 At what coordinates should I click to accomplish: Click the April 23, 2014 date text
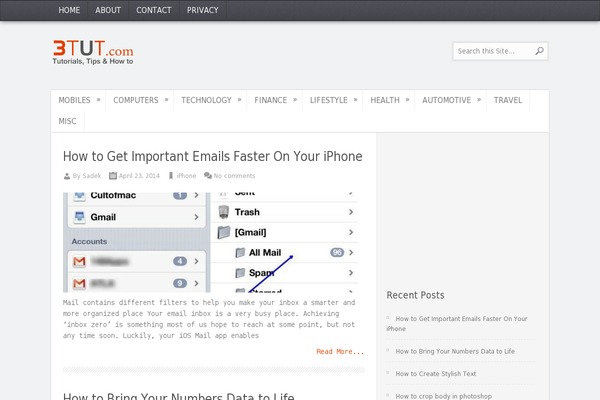(139, 176)
